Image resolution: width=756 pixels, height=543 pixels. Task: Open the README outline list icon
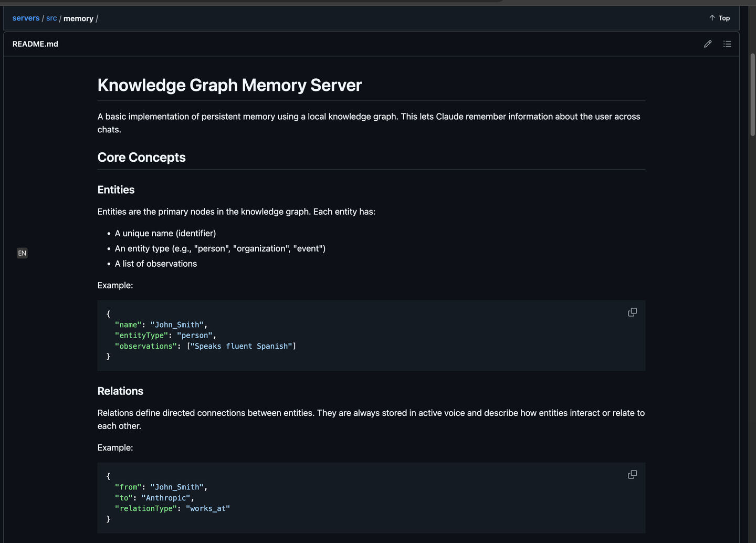727,44
